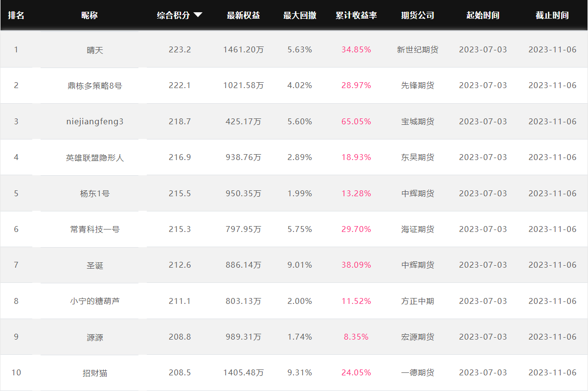Select drawdown value 4.02%
The height and width of the screenshot is (391, 588).
300,85
